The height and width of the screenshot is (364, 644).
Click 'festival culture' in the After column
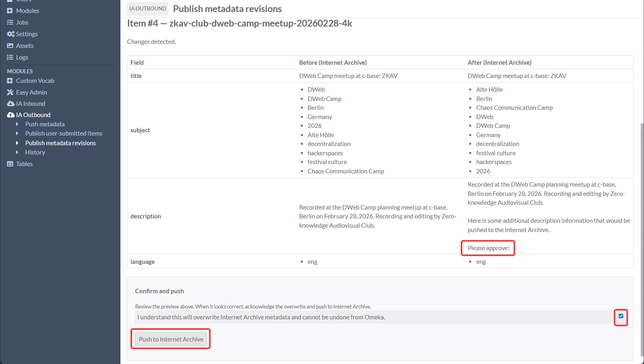click(496, 153)
